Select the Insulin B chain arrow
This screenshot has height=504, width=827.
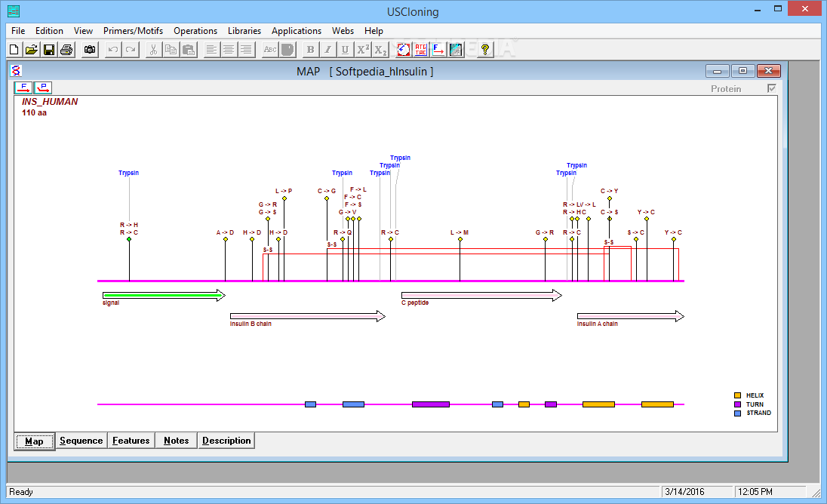click(308, 316)
